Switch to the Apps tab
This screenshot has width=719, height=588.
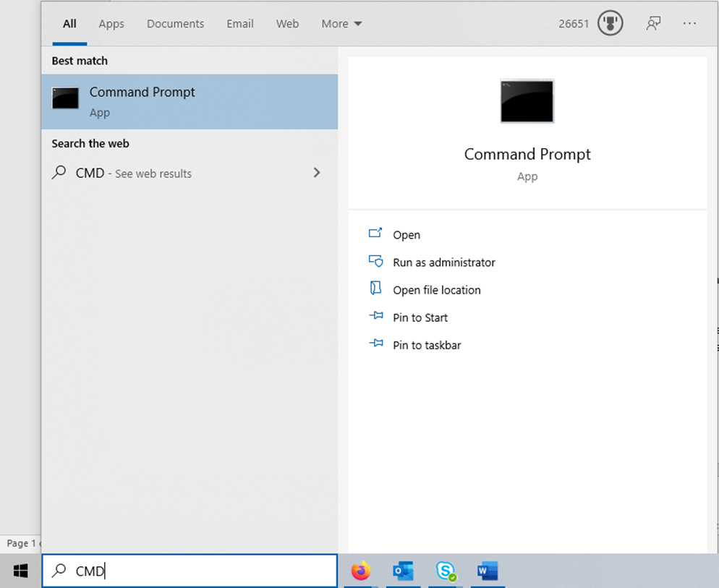tap(111, 23)
